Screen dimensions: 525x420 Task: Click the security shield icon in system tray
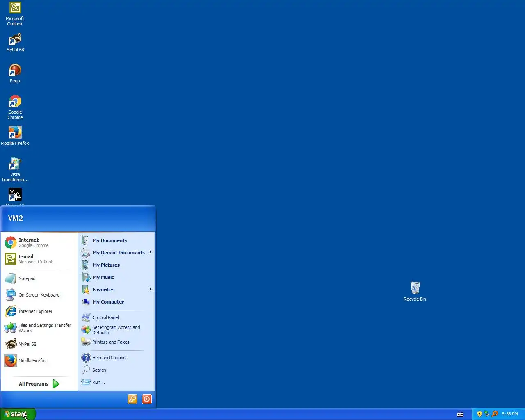tap(479, 414)
